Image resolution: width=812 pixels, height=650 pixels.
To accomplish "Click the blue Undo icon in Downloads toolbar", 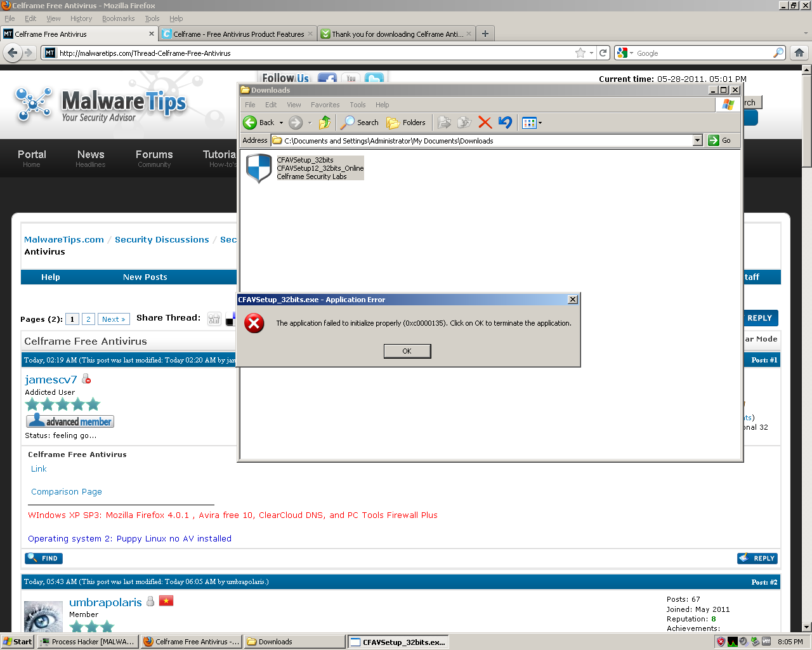I will pos(506,123).
